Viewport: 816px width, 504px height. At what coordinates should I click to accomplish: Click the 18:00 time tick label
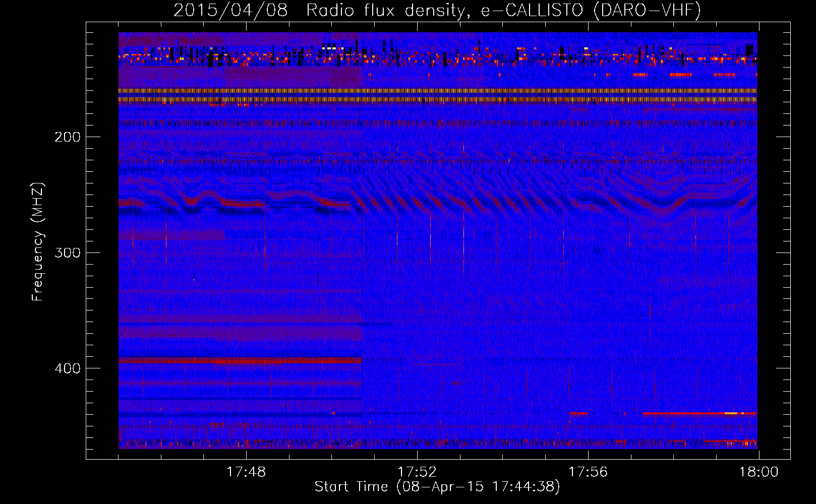[x=759, y=472]
